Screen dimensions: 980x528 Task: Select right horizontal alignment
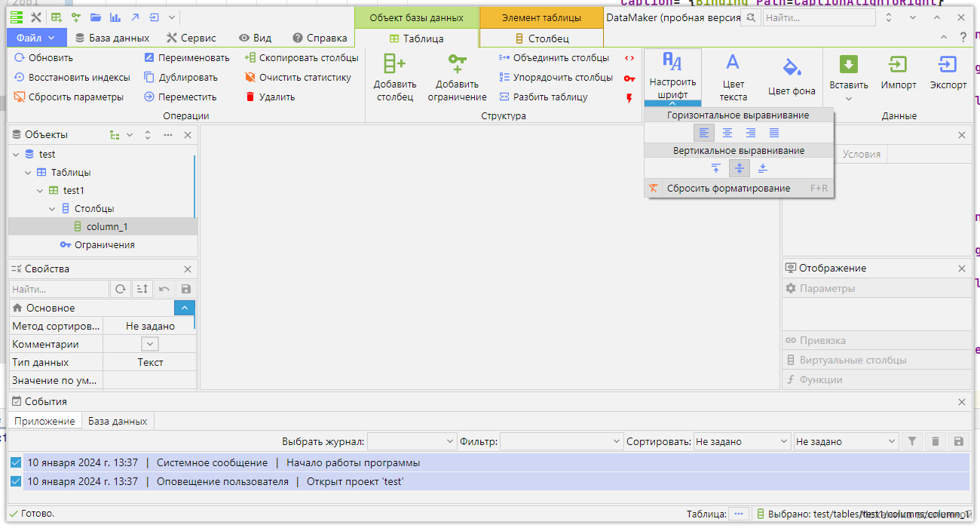751,133
